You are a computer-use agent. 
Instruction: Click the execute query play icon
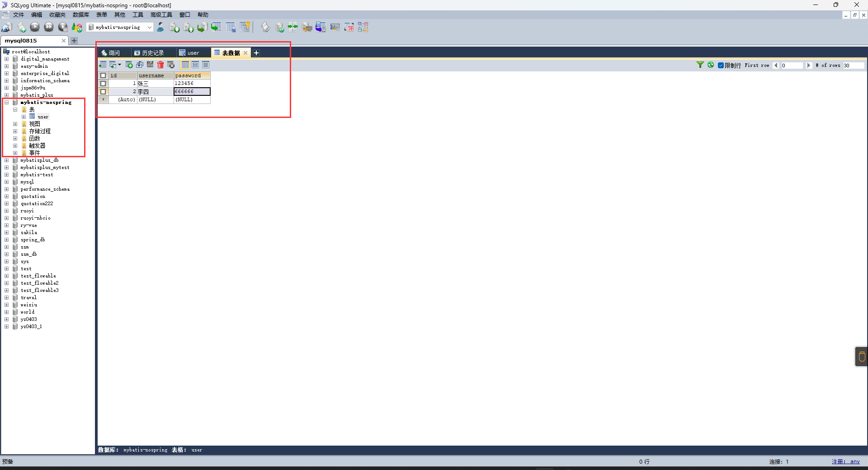tap(35, 27)
